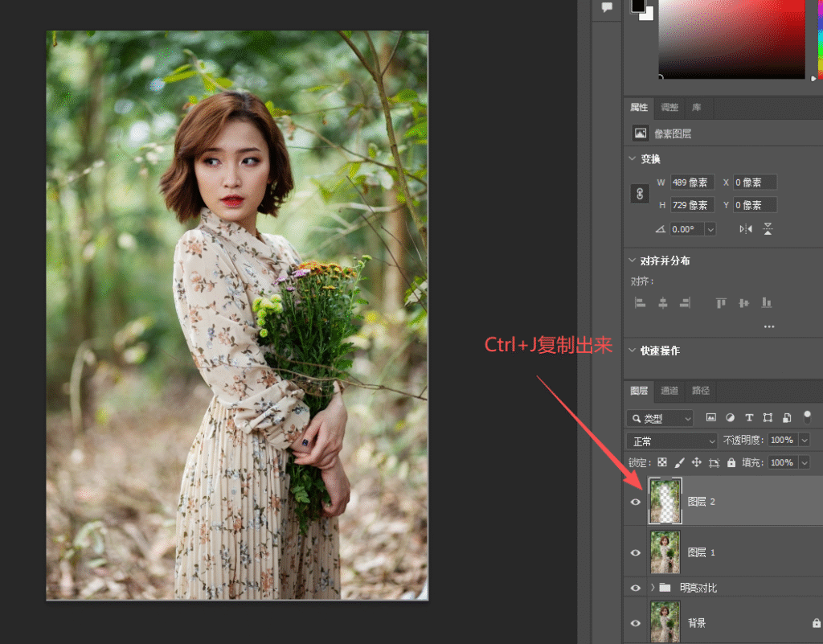Click the Y position input field
The image size is (823, 644).
[755, 205]
